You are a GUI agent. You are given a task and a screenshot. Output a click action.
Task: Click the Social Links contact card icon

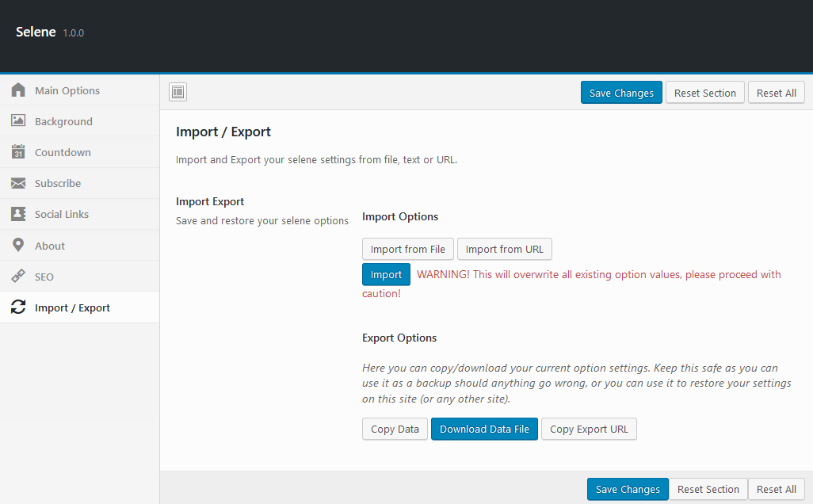coord(18,214)
